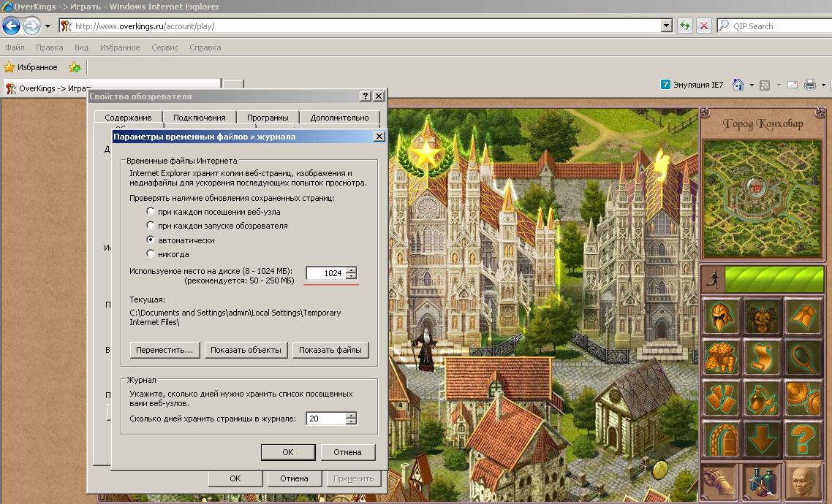Select 'при каждом посещении веб-узла' radio
The width and height of the screenshot is (832, 504).
point(151,211)
